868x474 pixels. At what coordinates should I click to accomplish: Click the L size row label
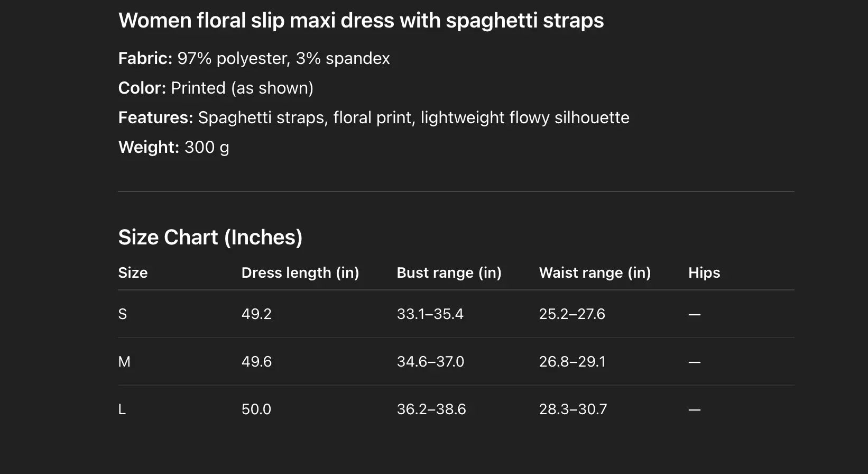(122, 409)
